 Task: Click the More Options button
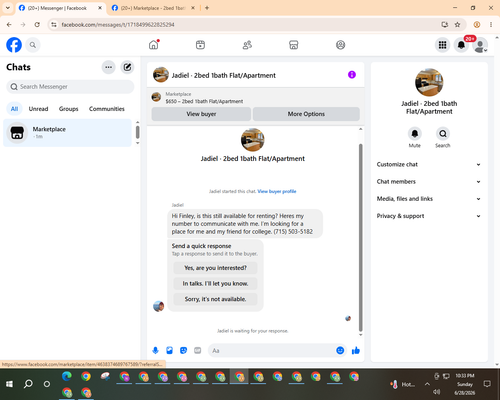tap(306, 114)
